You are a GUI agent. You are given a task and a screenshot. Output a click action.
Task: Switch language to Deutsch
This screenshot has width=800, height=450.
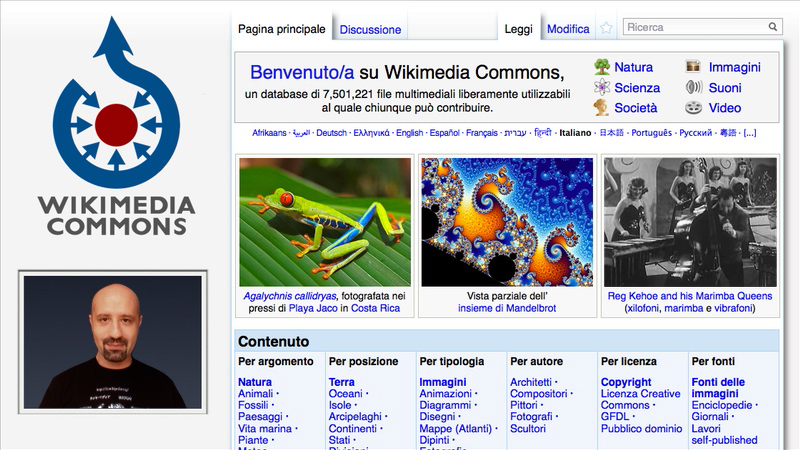tap(331, 133)
